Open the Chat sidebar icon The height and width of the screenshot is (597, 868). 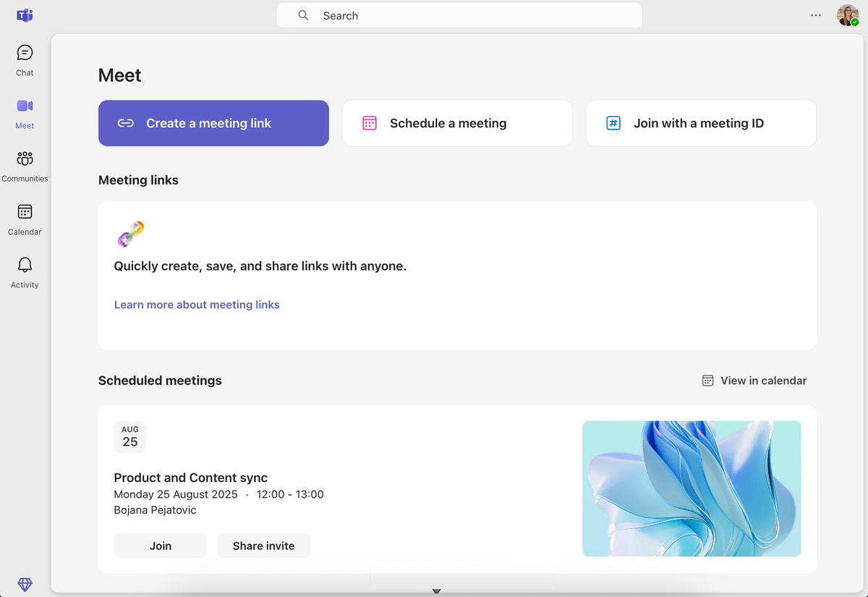(25, 54)
